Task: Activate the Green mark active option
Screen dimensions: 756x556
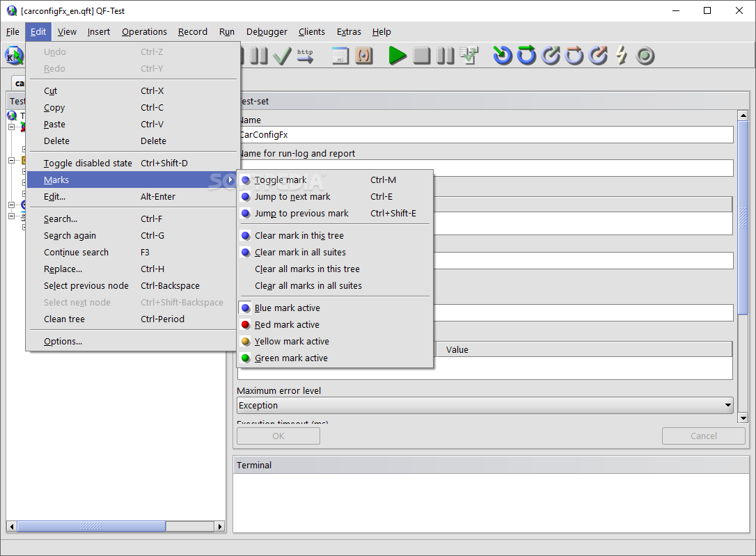Action: click(x=335, y=358)
